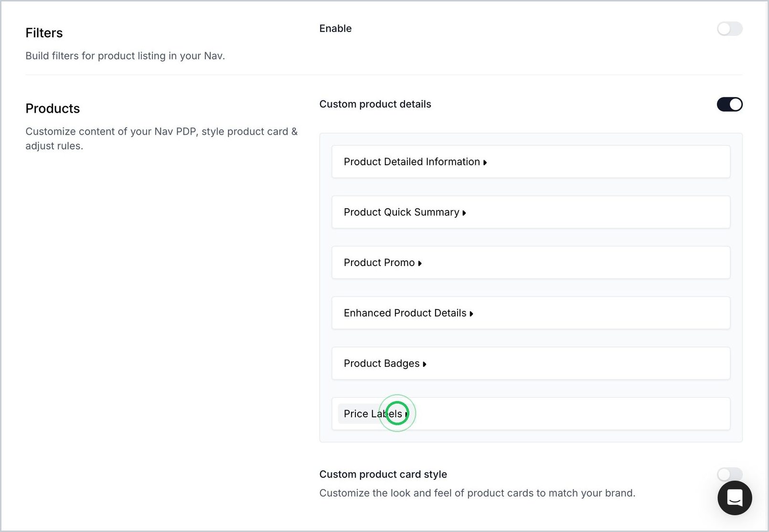Turn off Custom product details switch
Image resolution: width=769 pixels, height=532 pixels.
point(729,104)
